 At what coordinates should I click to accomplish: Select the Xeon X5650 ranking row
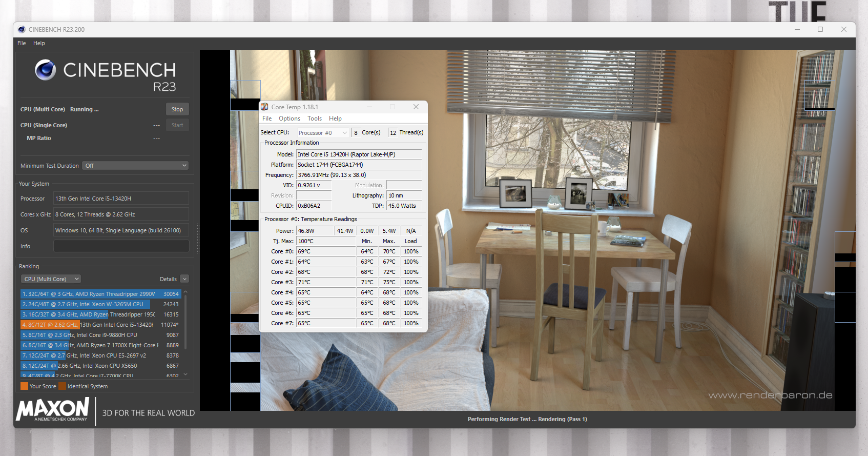pyautogui.click(x=101, y=366)
